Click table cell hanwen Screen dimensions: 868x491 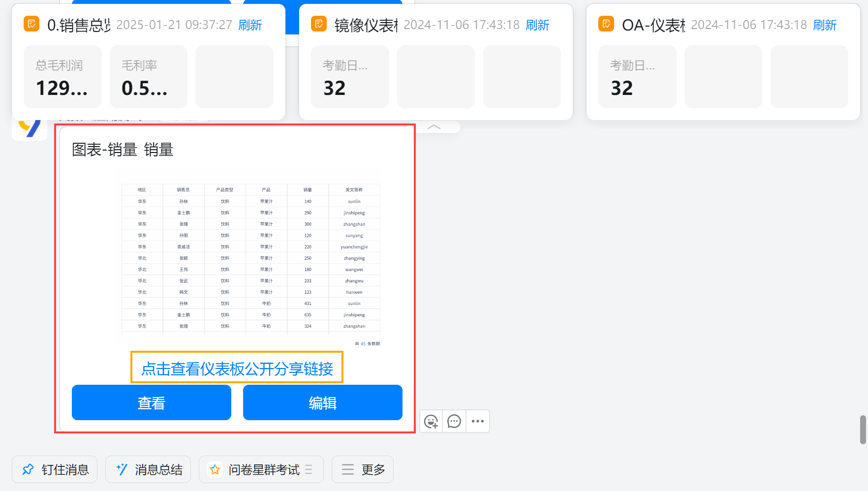(x=354, y=292)
